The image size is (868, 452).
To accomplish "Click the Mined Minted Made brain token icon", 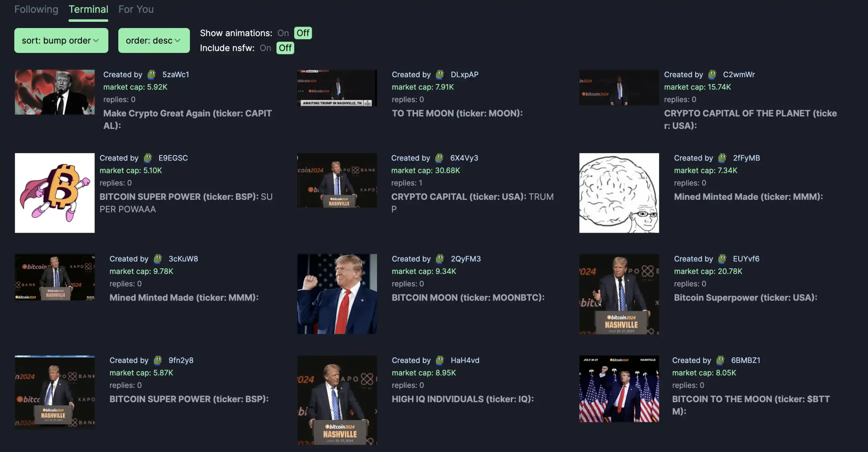I will click(619, 193).
